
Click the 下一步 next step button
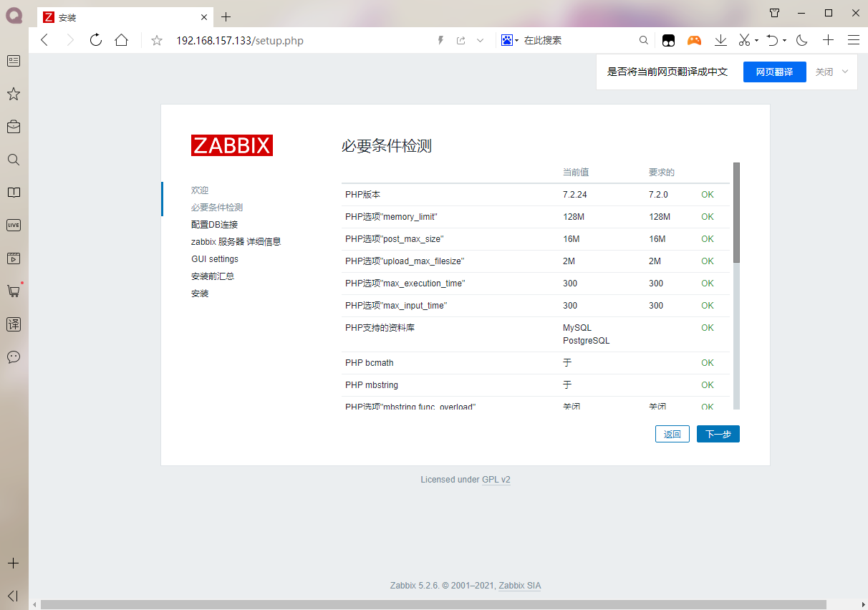click(x=718, y=434)
